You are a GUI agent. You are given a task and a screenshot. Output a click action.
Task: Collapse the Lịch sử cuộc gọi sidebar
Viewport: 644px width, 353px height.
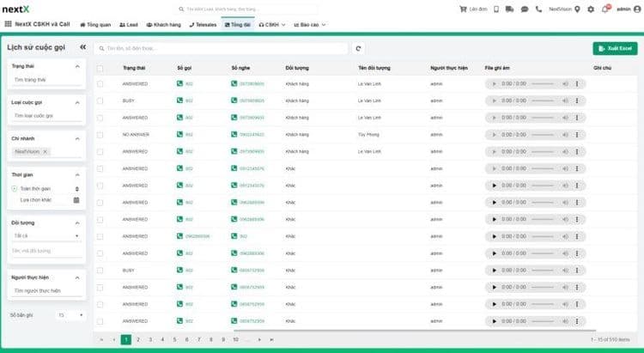point(82,48)
